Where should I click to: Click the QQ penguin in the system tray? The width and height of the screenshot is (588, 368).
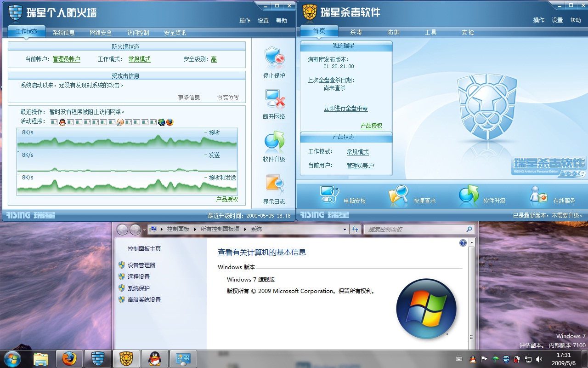(x=473, y=359)
